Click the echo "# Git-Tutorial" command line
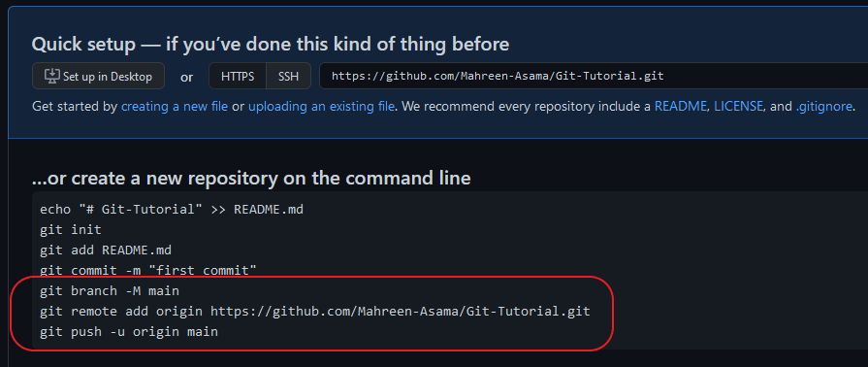 [x=172, y=210]
